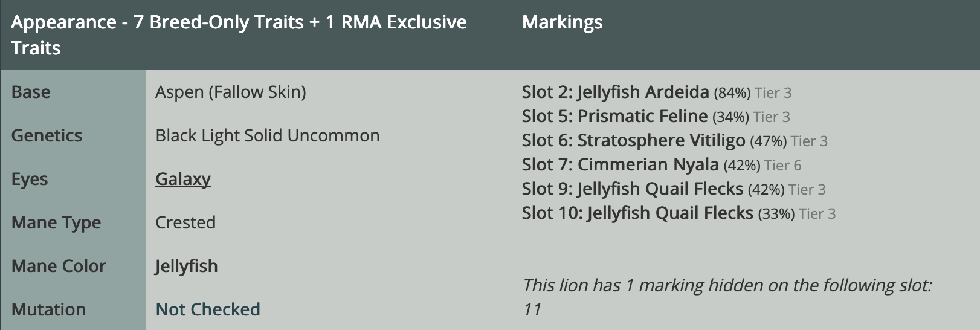
Task: Click the Markings column header
Action: (x=562, y=22)
